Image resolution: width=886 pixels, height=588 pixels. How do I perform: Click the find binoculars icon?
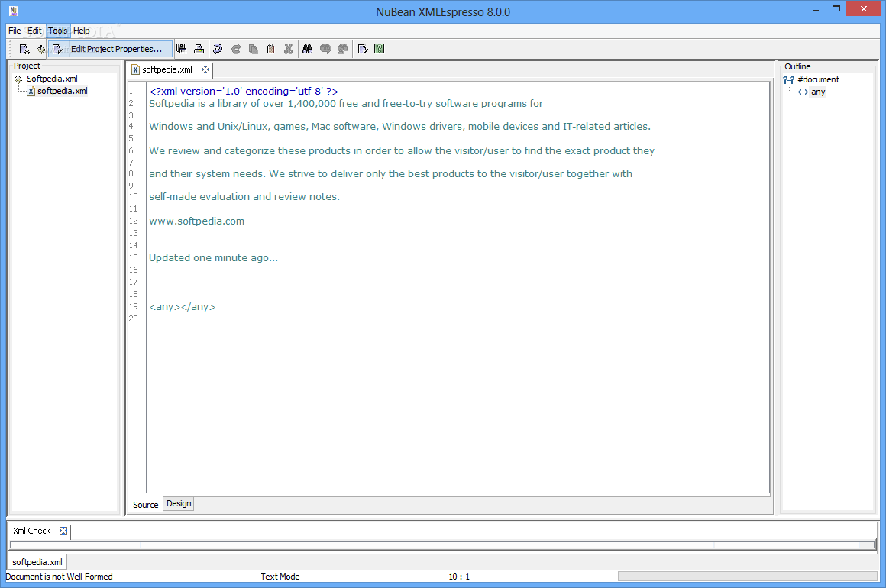coord(307,49)
